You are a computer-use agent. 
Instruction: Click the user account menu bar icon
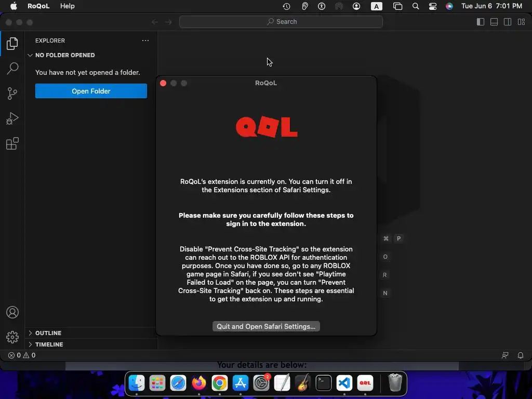click(x=356, y=6)
